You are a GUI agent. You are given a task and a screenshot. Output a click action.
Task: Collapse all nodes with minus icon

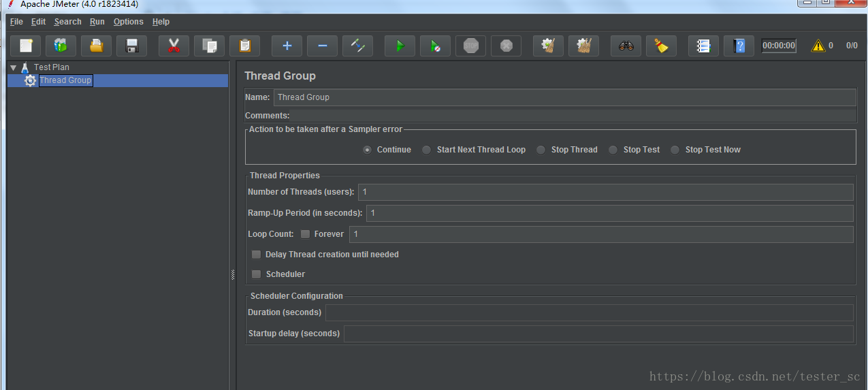(323, 46)
